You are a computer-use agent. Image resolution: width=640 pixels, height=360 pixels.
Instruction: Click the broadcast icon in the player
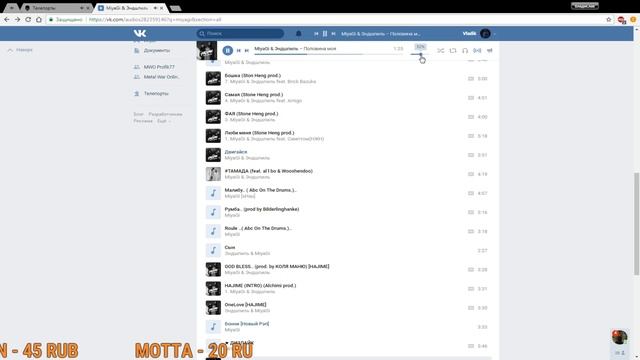pos(477,50)
